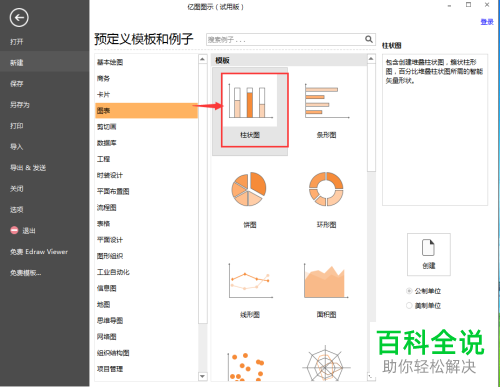This screenshot has width=500, height=387.
Task: Click 另存为 save-as entry
Action: [20, 105]
